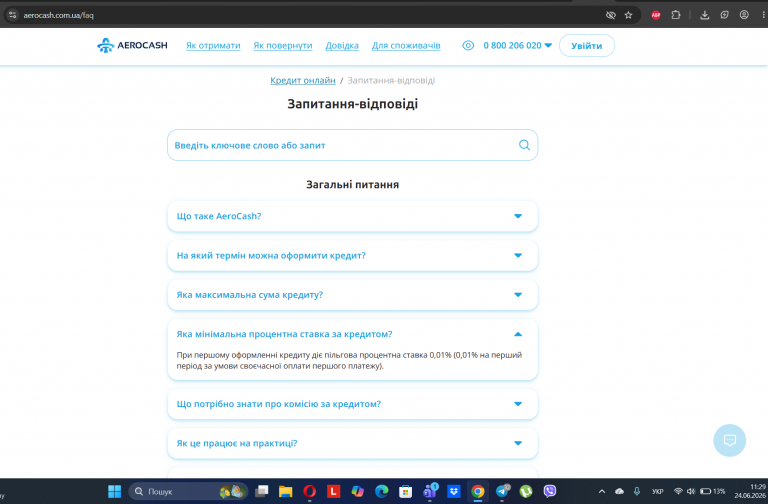Open the Як повернути menu link
This screenshot has width=768, height=504.
283,46
